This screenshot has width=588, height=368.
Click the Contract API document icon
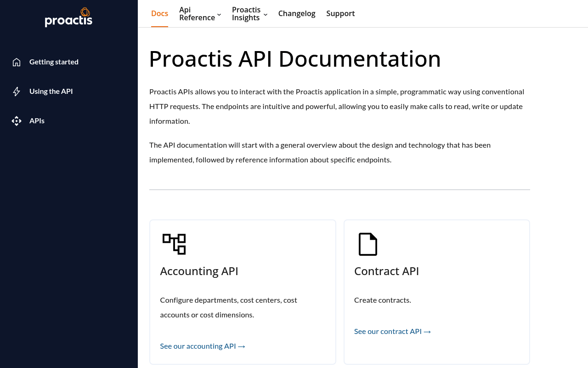(x=368, y=244)
